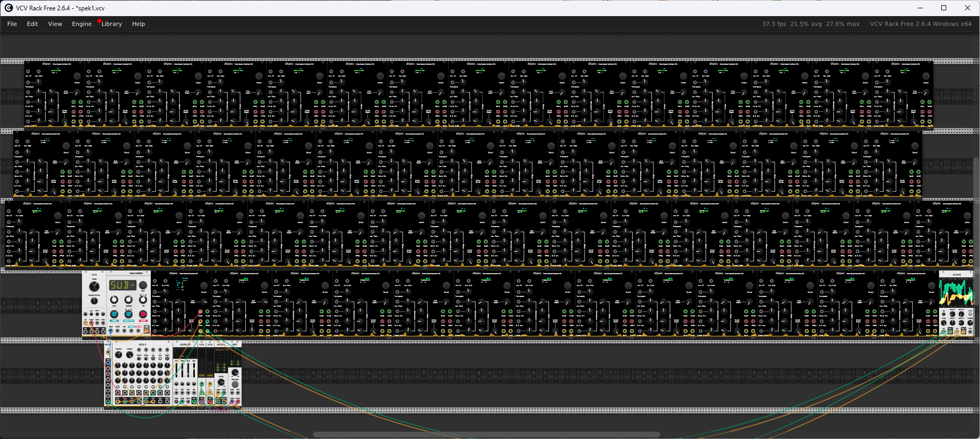The width and height of the screenshot is (980, 439).
Task: Click the ADSR EG DEC slider
Action: (x=182, y=370)
